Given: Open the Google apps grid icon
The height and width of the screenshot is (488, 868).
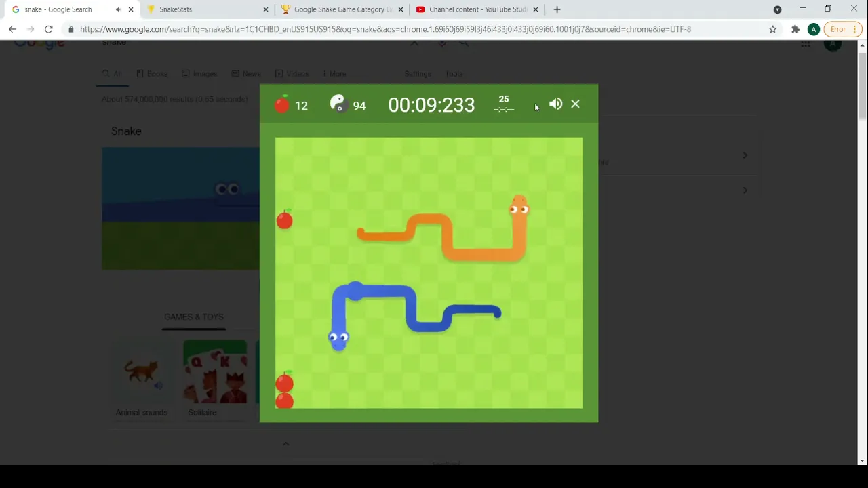Looking at the screenshot, I should [806, 44].
